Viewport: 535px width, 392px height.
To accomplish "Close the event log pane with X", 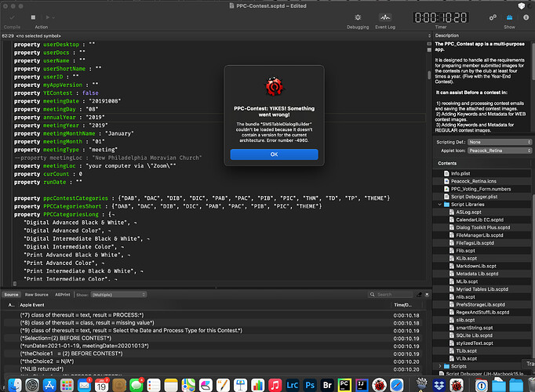I will point(427,295).
